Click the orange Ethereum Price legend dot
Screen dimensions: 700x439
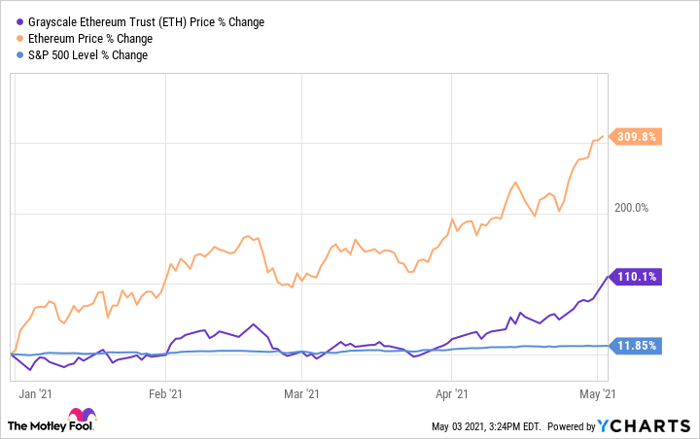[x=19, y=38]
